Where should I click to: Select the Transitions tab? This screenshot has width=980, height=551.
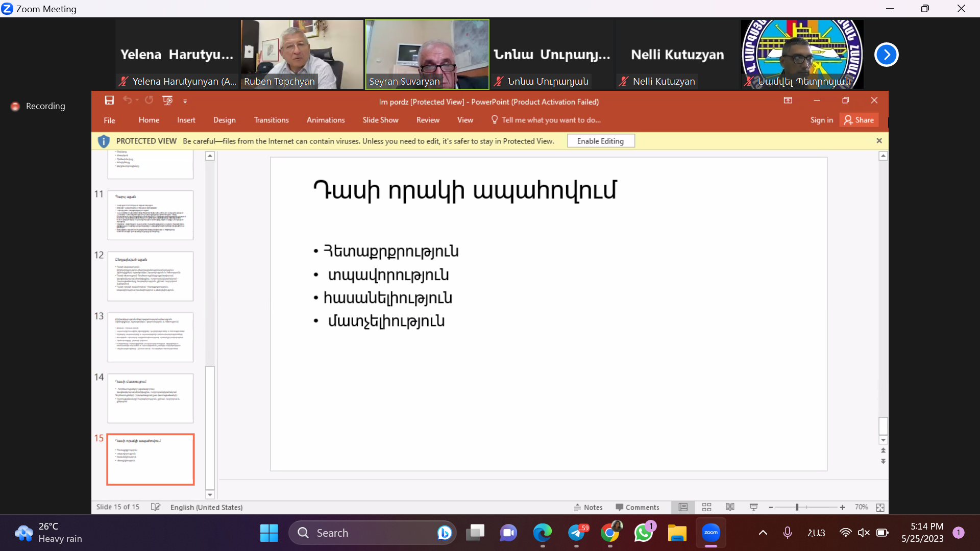[x=272, y=120]
